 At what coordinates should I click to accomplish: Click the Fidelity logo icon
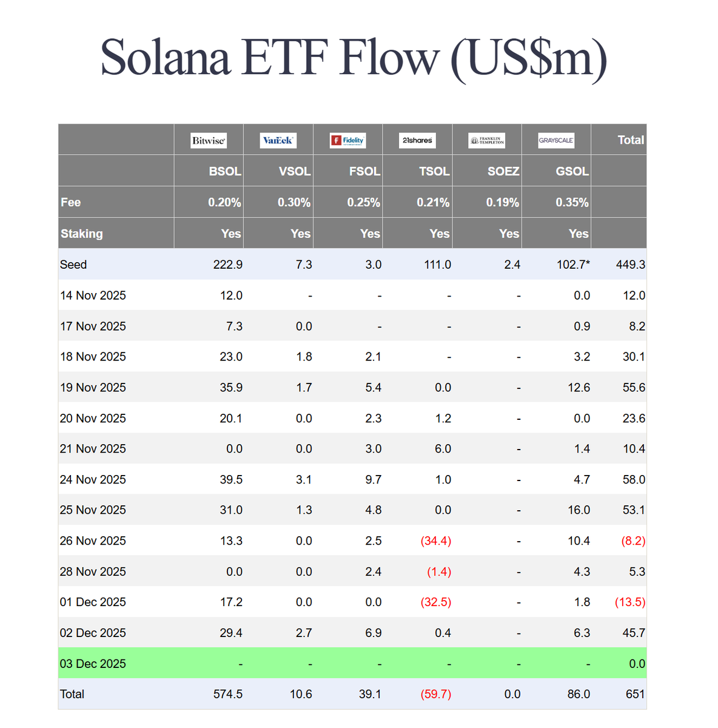pos(348,141)
